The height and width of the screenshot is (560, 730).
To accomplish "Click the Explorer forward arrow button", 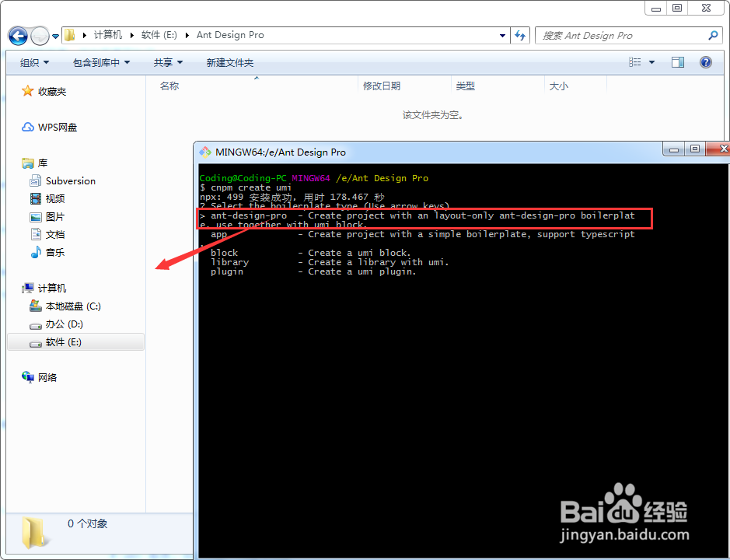I will [40, 36].
